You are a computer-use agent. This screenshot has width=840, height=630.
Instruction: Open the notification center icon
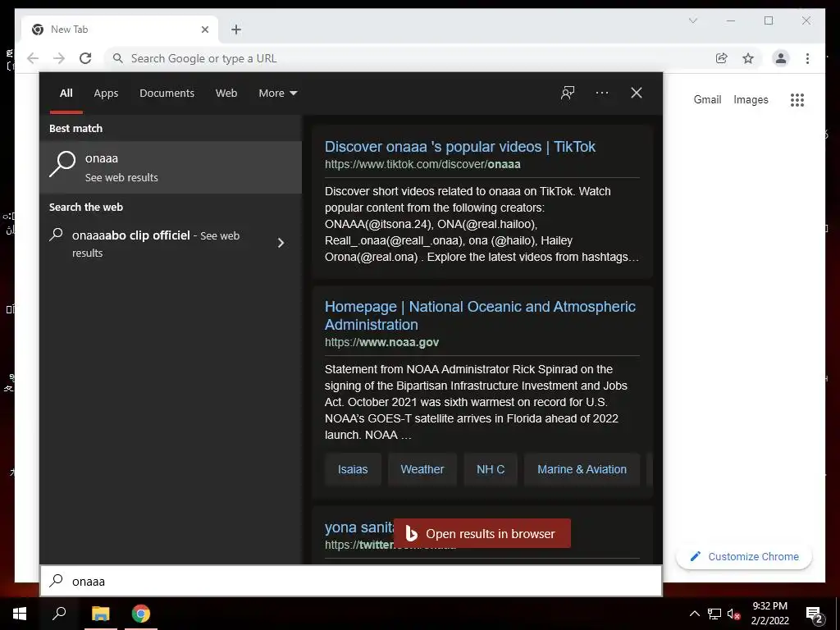815,614
